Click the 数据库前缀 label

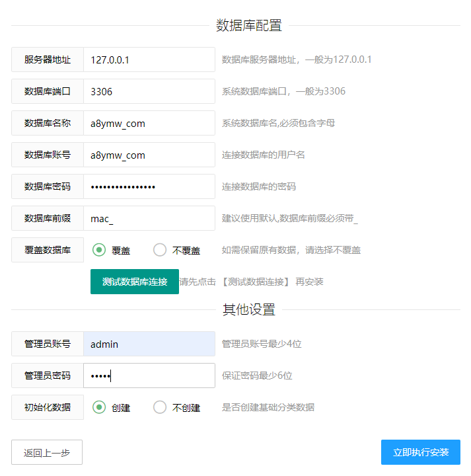(x=48, y=218)
